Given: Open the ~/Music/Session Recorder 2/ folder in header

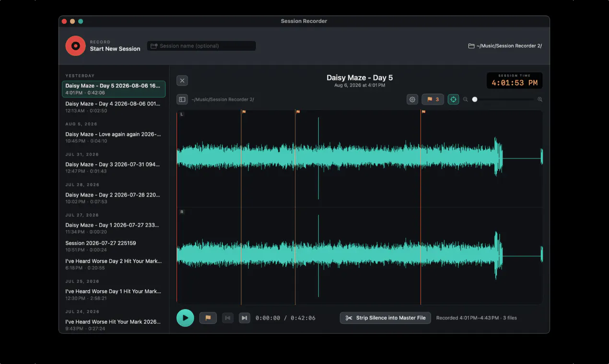Looking at the screenshot, I should [x=505, y=46].
